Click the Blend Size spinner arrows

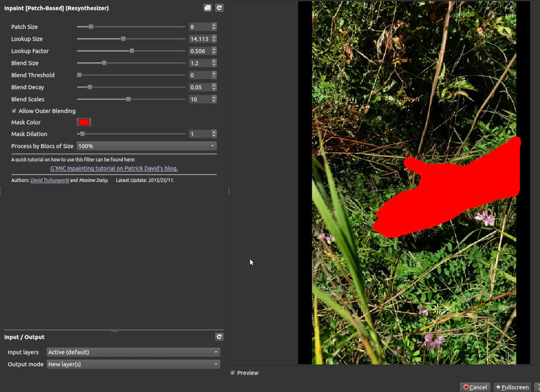[x=214, y=63]
